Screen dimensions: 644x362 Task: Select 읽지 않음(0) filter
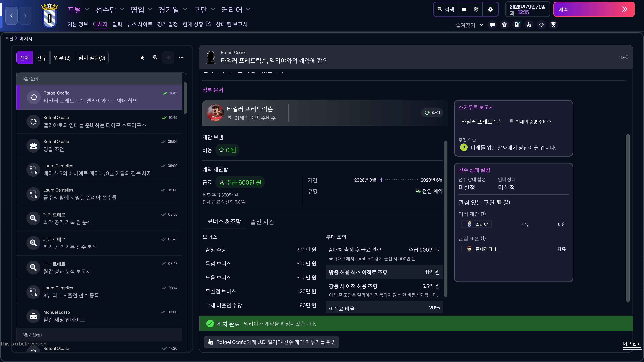point(92,58)
